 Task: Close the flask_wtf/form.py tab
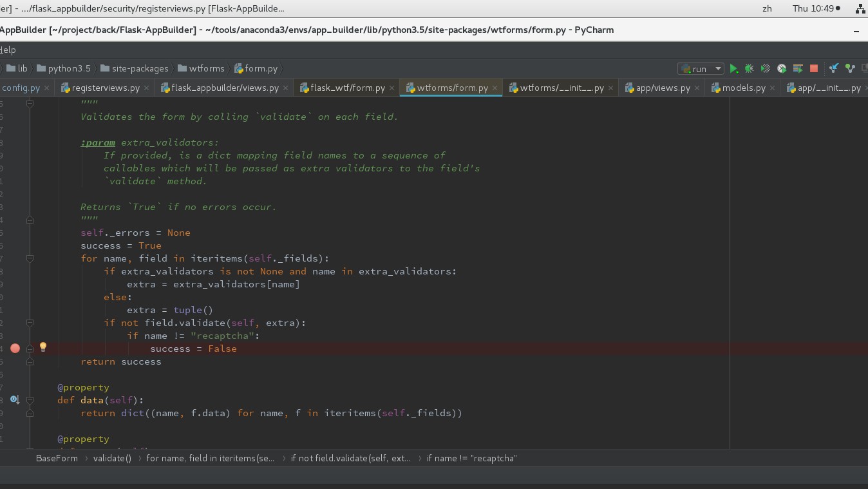[x=392, y=88]
